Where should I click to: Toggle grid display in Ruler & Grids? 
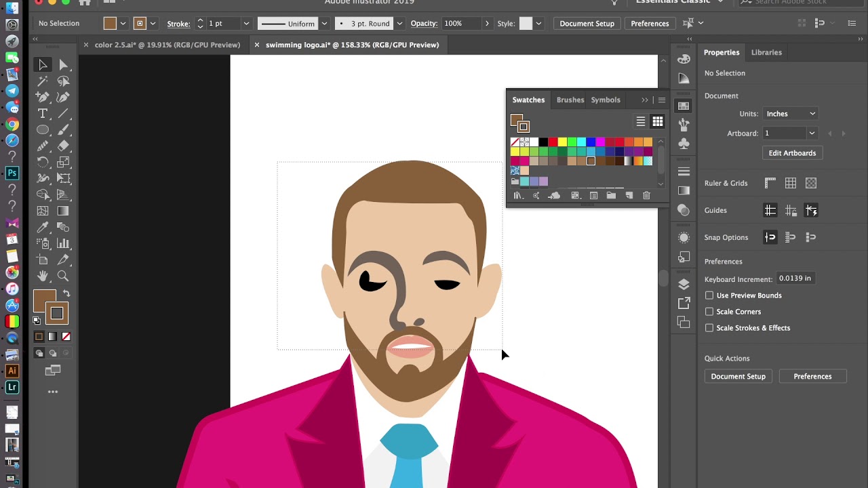pyautogui.click(x=791, y=183)
